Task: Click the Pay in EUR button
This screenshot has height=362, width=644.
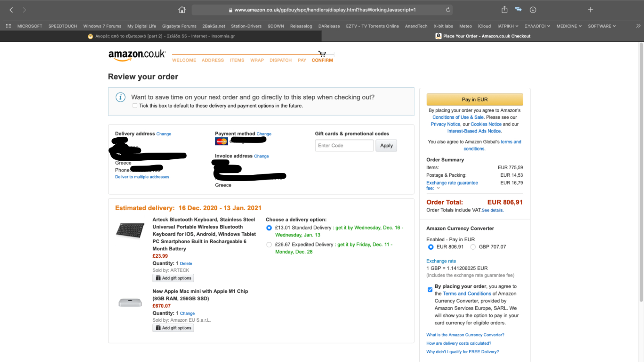Action: (475, 99)
